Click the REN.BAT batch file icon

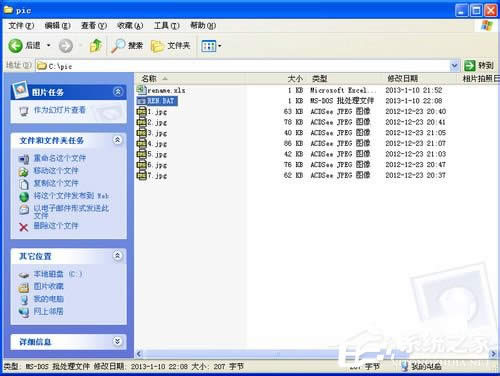[142, 101]
